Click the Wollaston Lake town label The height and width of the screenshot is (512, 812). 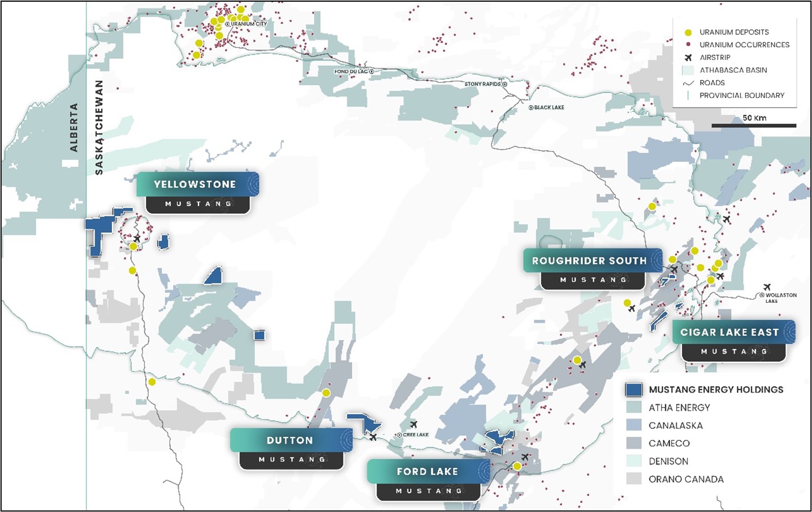pyautogui.click(x=781, y=298)
